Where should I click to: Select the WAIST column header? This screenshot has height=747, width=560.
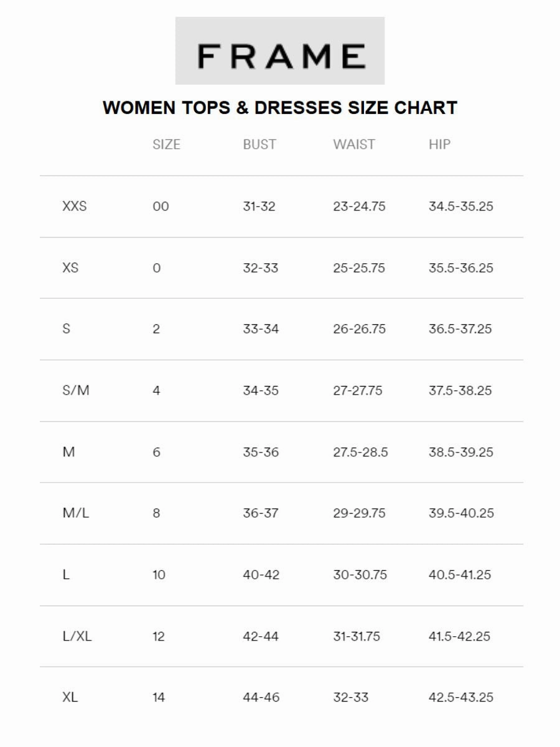(x=354, y=144)
